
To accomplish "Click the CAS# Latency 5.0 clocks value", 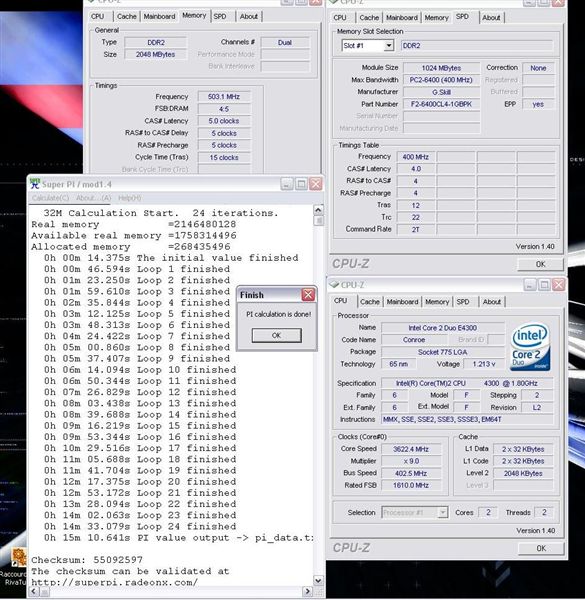I will (224, 121).
